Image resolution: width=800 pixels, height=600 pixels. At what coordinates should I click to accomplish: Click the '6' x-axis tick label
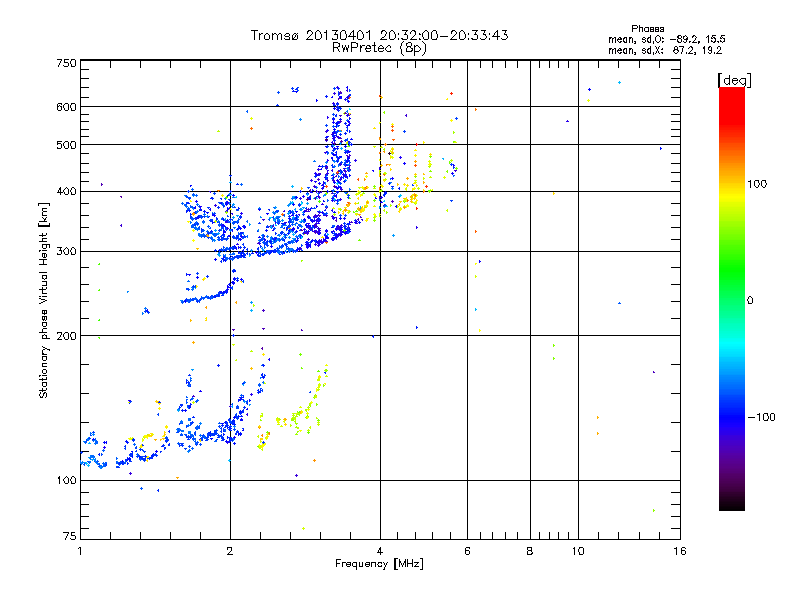467,551
